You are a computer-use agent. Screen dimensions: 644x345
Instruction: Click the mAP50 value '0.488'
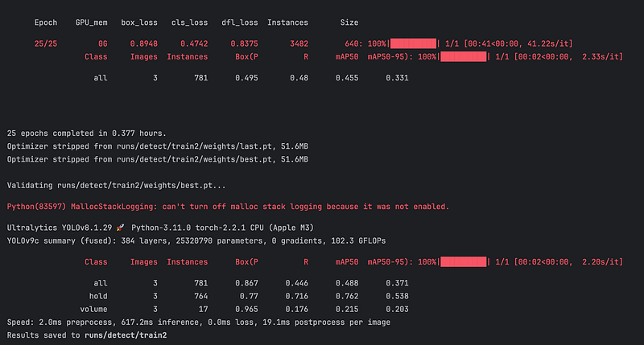click(347, 283)
